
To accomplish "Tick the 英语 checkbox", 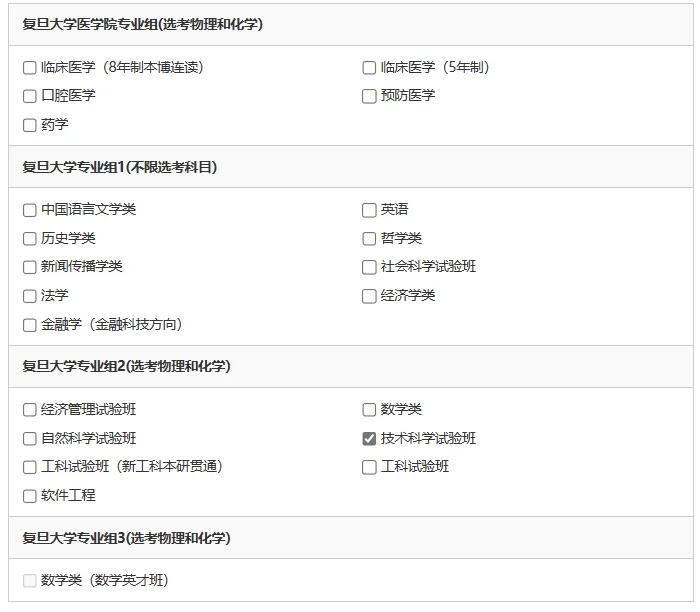I will (x=369, y=210).
